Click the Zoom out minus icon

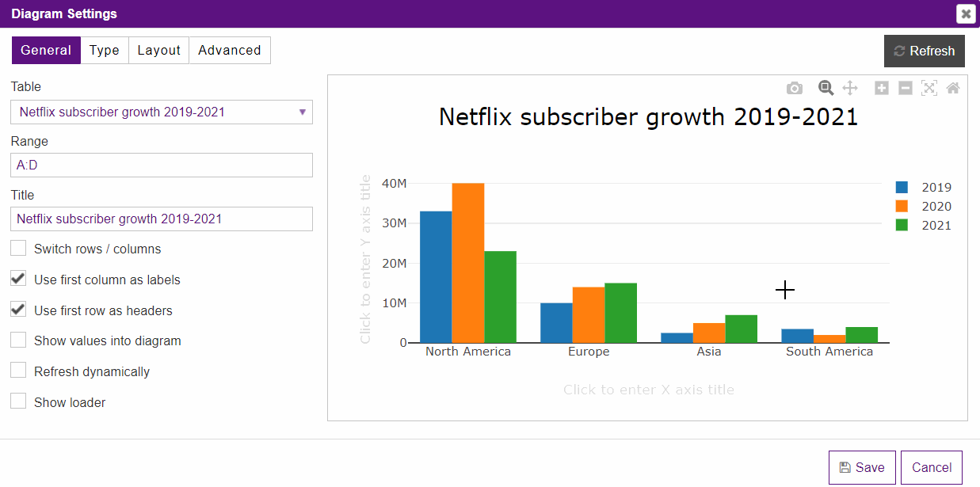(x=906, y=88)
